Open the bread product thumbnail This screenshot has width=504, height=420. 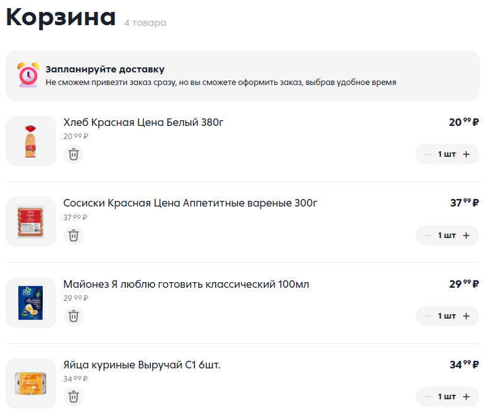click(x=31, y=141)
